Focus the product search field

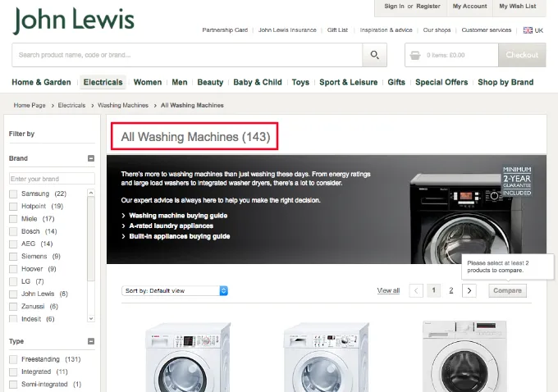click(x=187, y=55)
